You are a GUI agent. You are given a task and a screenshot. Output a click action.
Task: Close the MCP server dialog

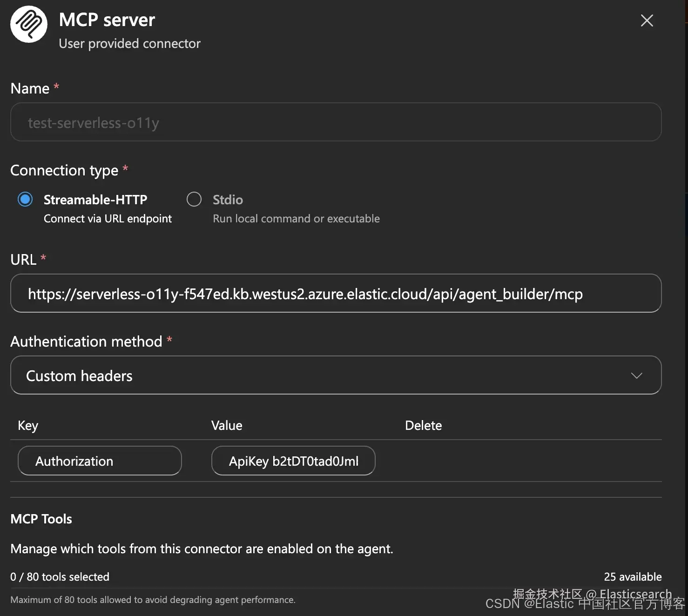(647, 20)
